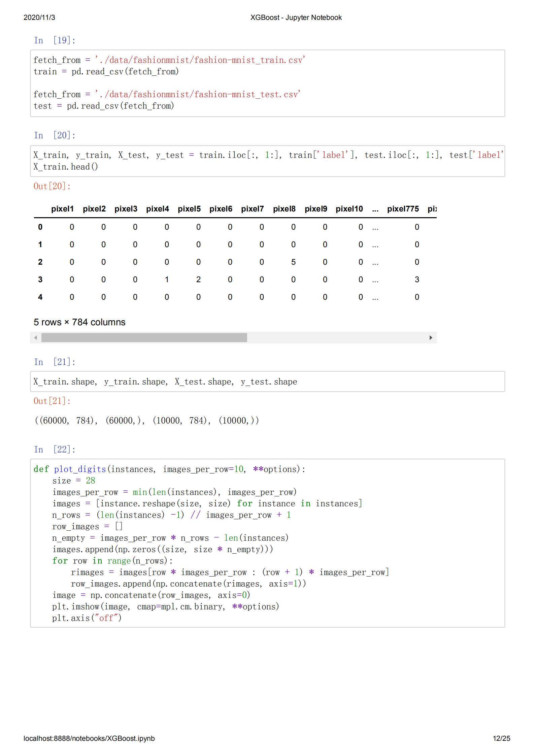Select the In [19]: prompt label
The width and height of the screenshot is (534, 756).
55,40
